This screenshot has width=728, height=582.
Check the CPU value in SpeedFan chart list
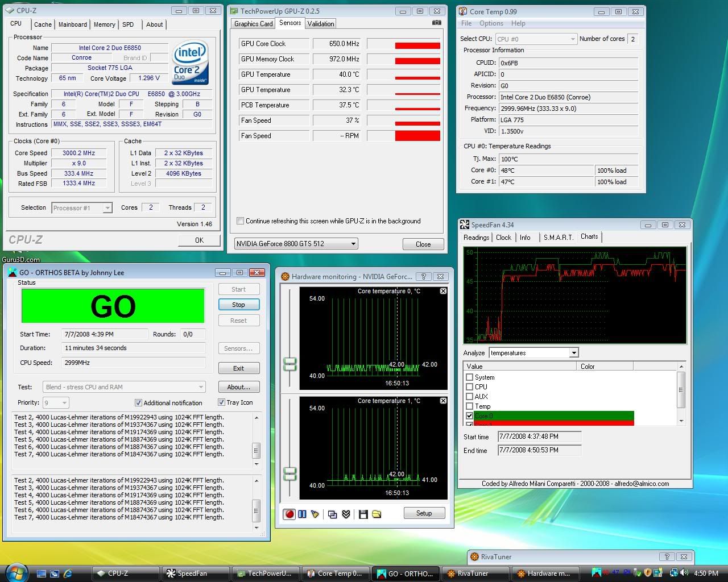click(x=469, y=387)
